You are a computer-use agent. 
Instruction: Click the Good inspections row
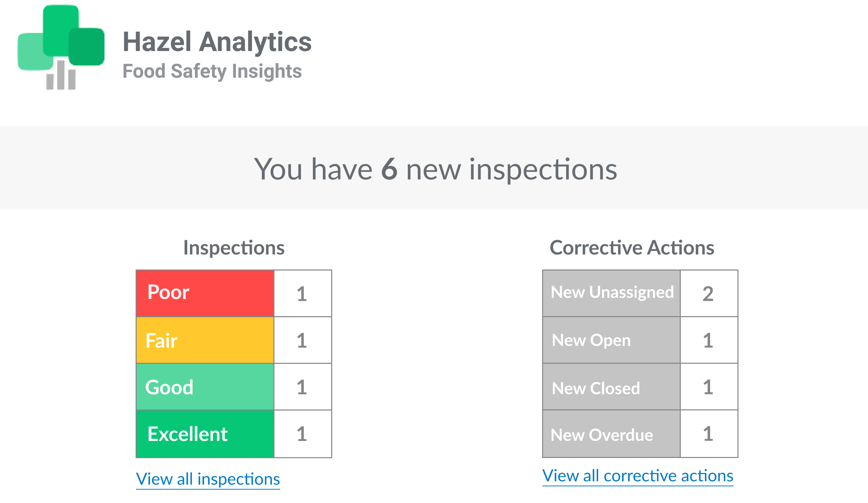coord(205,387)
